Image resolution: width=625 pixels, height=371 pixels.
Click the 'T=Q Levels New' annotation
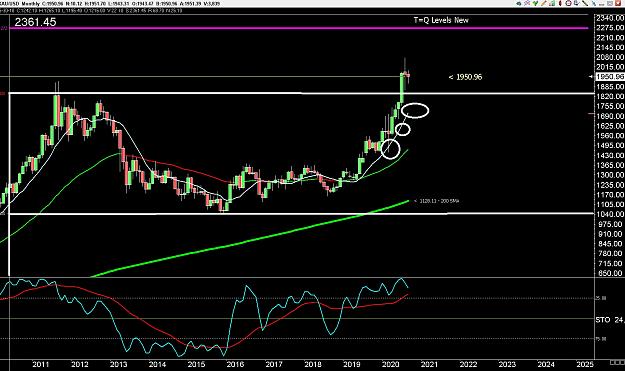coord(441,20)
